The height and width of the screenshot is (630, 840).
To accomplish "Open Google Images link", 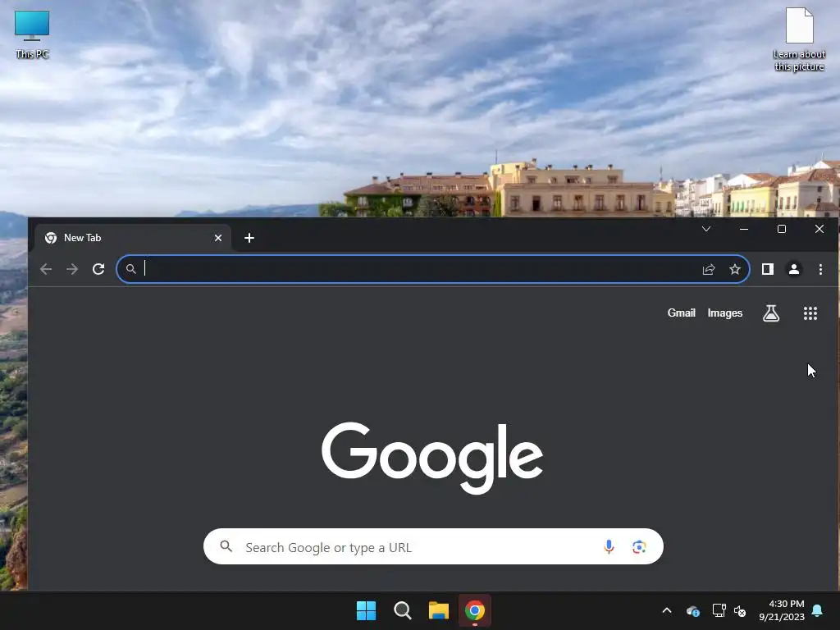I will (725, 313).
